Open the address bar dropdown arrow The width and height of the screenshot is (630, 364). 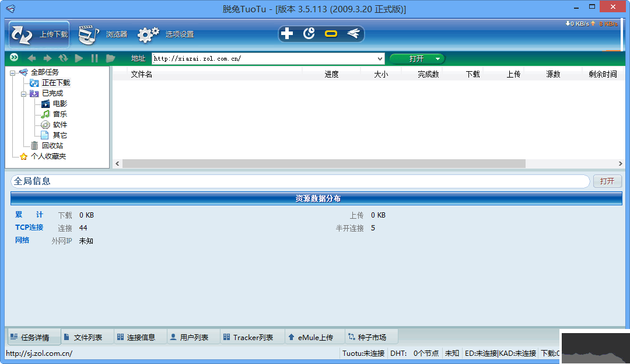pyautogui.click(x=380, y=59)
